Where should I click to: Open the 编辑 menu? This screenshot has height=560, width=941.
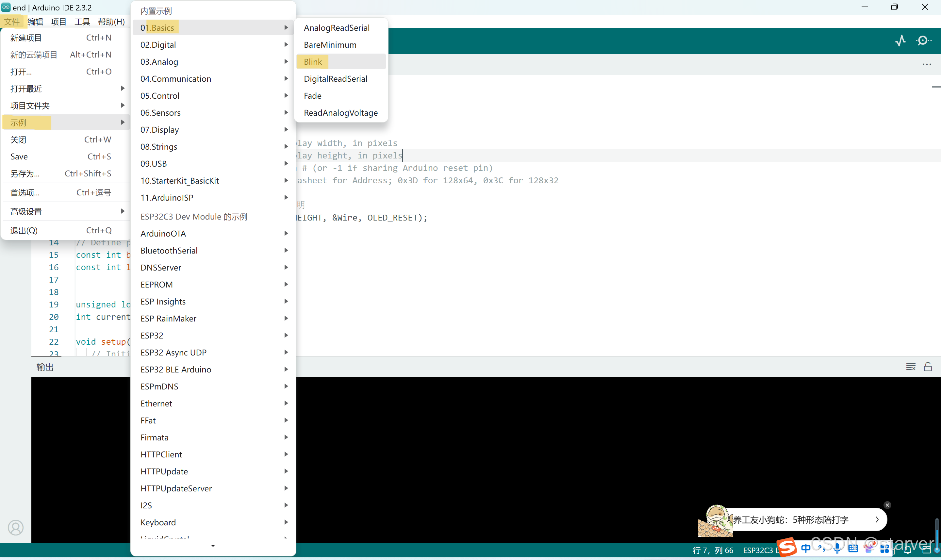(x=35, y=22)
